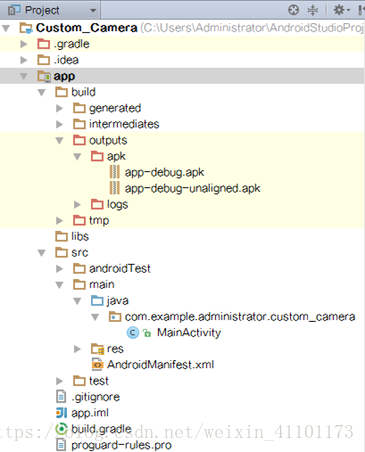Viewport: 365px width, 452px height.
Task: Click the proguard-rules.pro file icon
Action: pyautogui.click(x=61, y=445)
